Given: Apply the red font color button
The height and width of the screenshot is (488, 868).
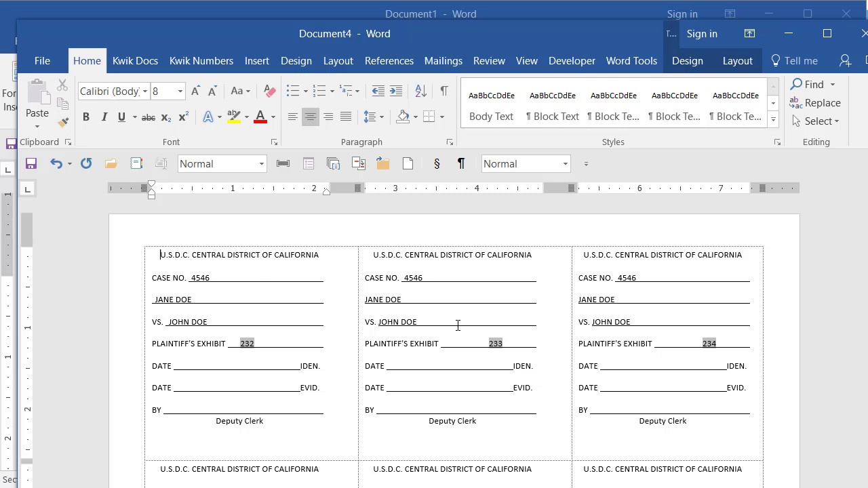Looking at the screenshot, I should tap(260, 117).
